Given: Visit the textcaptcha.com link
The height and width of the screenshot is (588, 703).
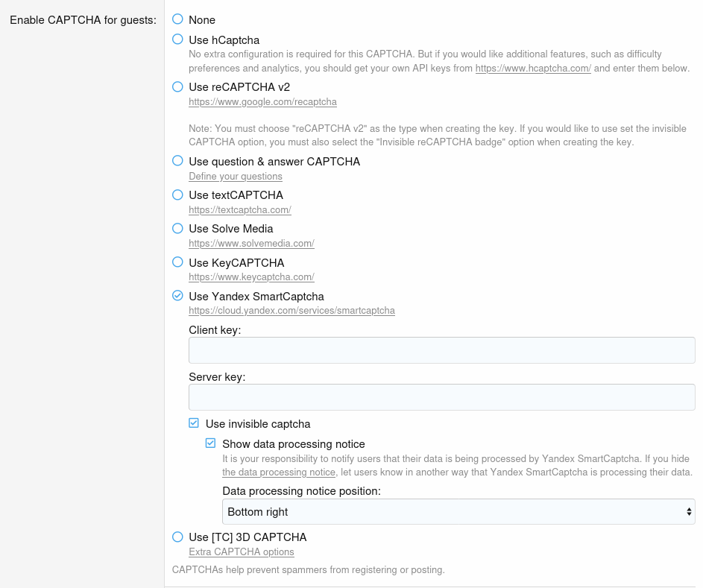Looking at the screenshot, I should [x=239, y=210].
